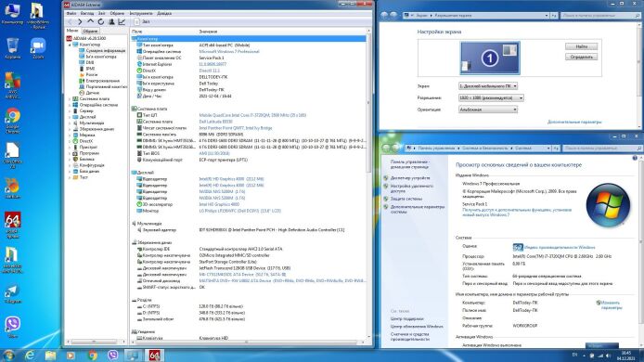
Task: Open Звіт menu in AIDA64
Action: (x=101, y=13)
